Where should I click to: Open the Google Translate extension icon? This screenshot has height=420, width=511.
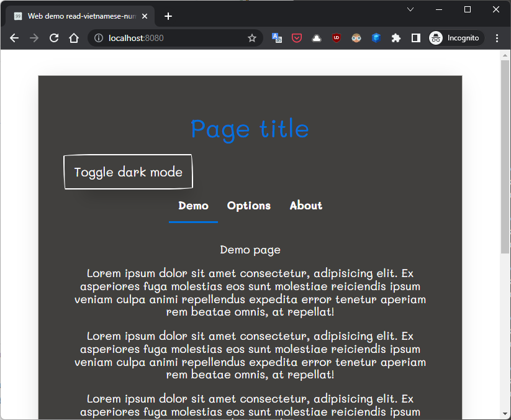coord(277,38)
